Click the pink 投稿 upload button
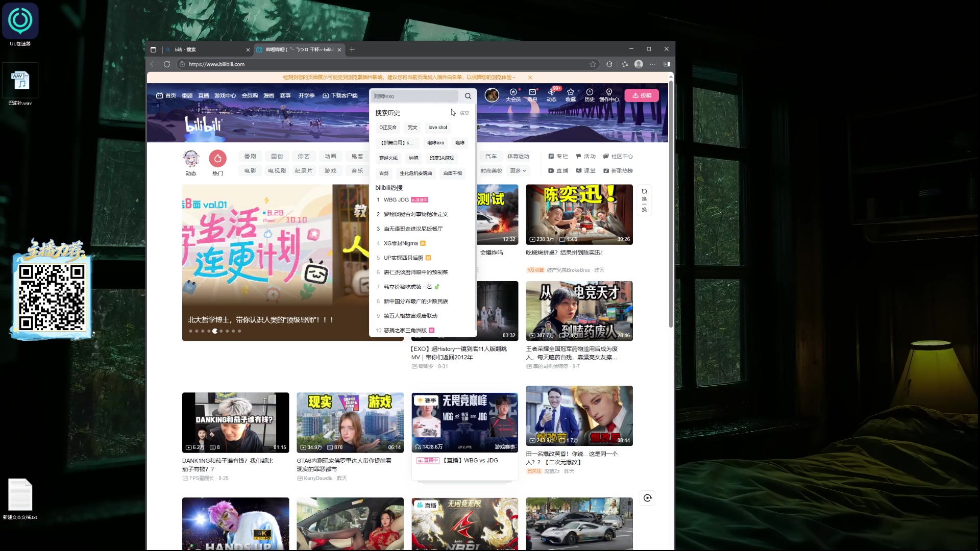Screen dimensions: 980x551 642,95
